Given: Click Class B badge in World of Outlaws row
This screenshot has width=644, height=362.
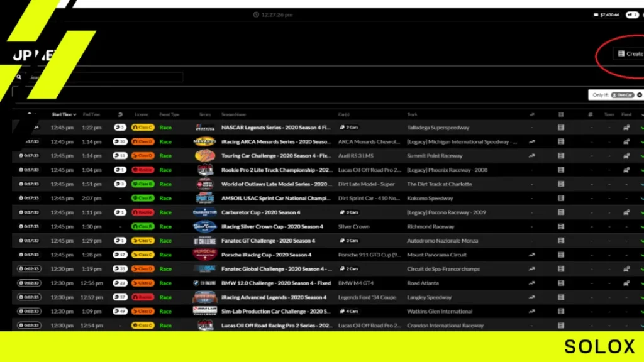Looking at the screenshot, I should tap(143, 184).
